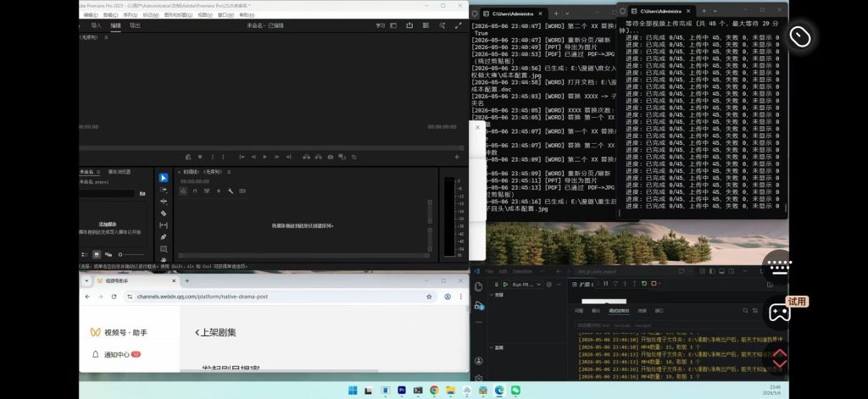868x399 pixels.
Task: Toggle timeline snap magnet button
Action: 195,191
